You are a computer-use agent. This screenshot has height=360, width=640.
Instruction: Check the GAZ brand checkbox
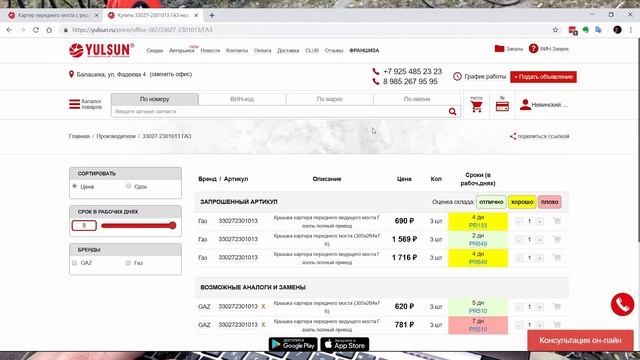tap(74, 263)
